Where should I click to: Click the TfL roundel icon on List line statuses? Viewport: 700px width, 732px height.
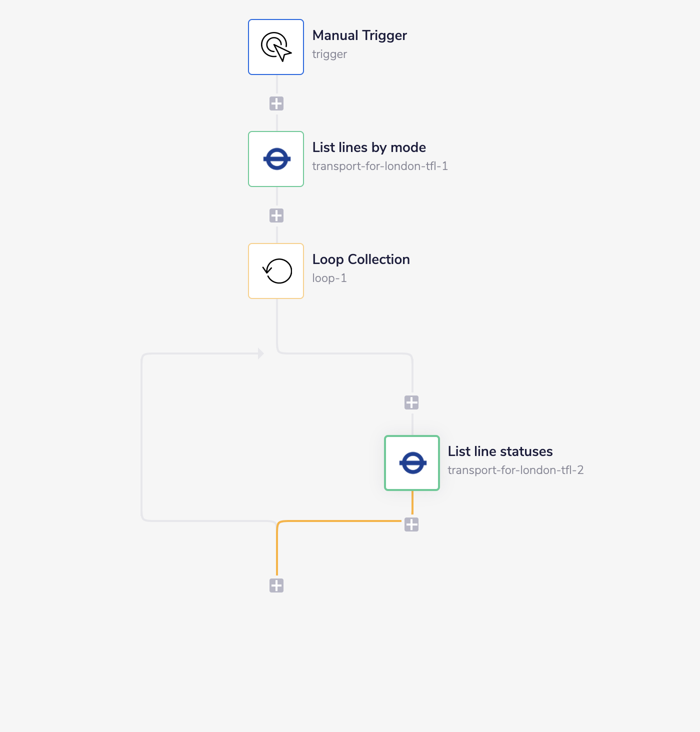[411, 462]
